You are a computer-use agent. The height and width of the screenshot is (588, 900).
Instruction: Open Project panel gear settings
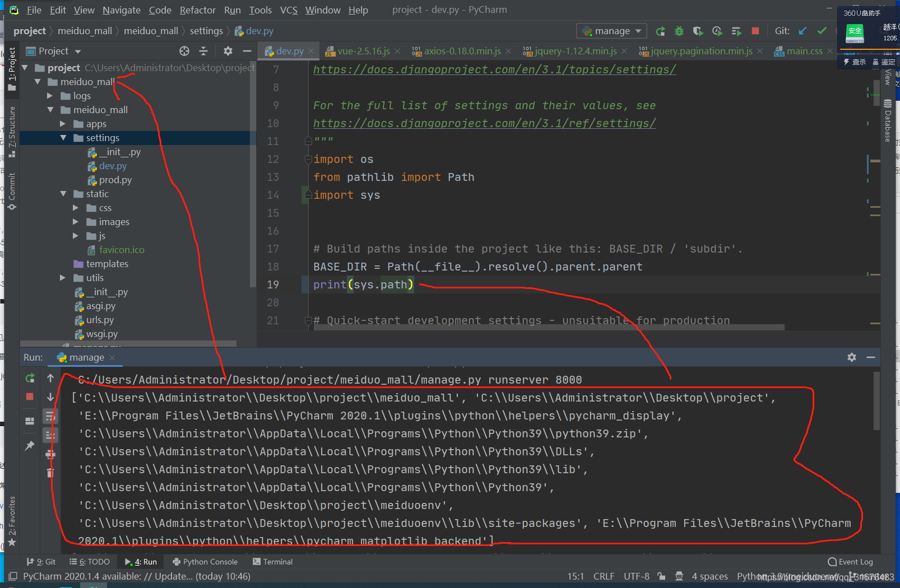coord(228,51)
